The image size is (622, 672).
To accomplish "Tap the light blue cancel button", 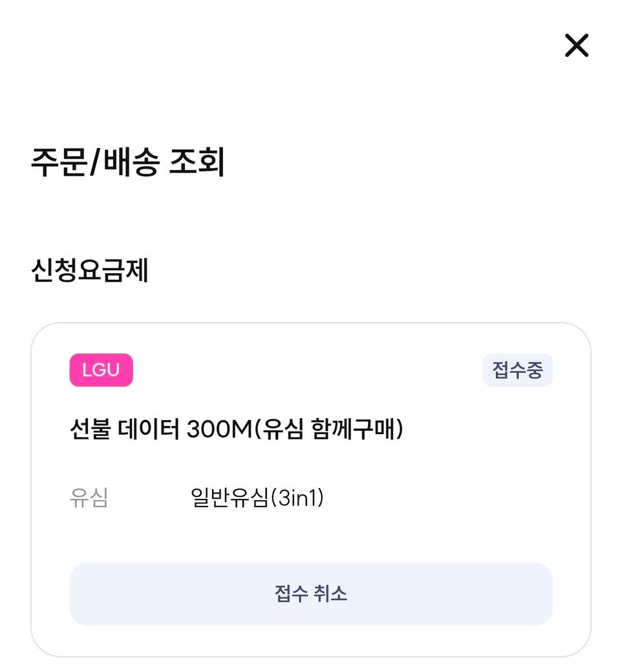I will click(311, 594).
